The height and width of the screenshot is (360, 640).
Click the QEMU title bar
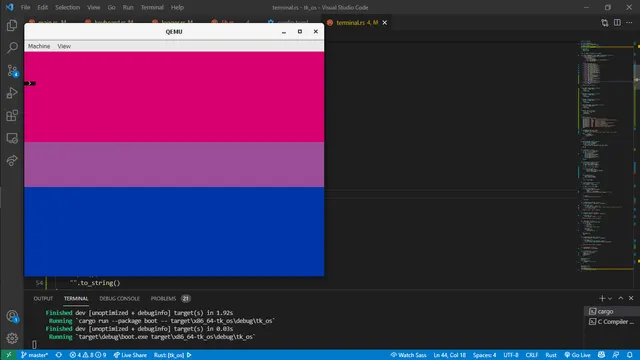coord(174,31)
